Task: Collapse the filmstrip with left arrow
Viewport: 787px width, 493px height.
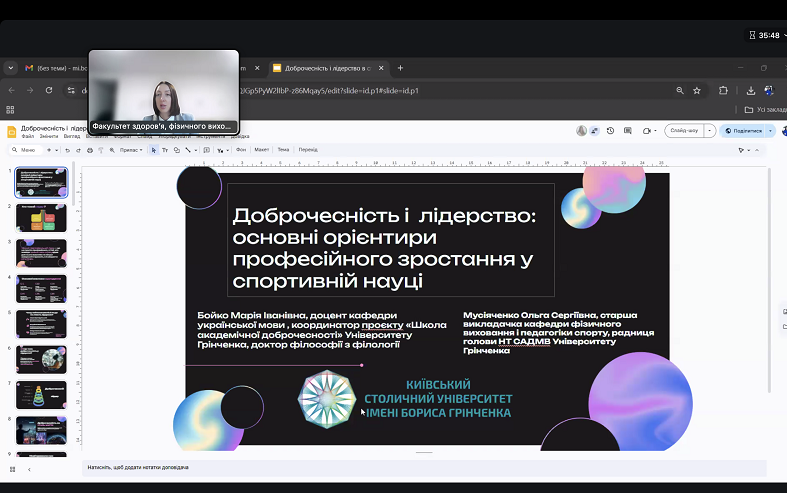Action: pyautogui.click(x=29, y=469)
